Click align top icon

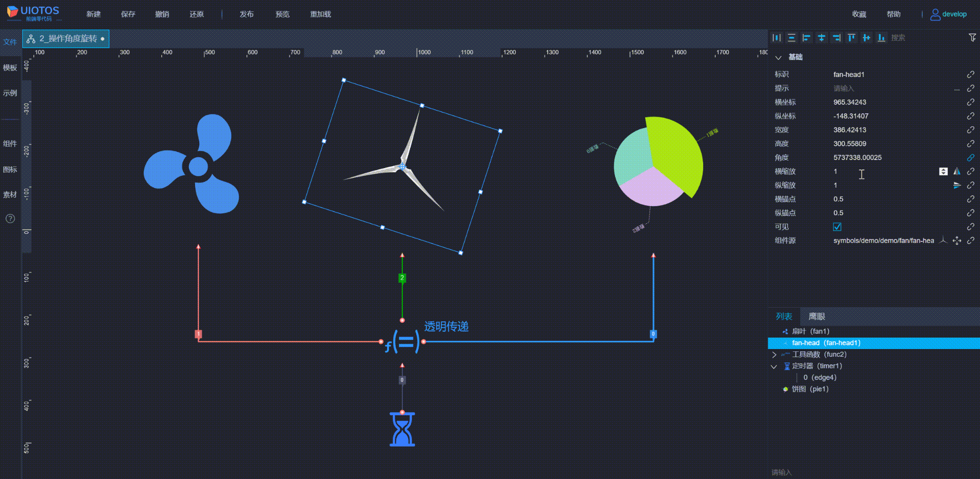852,38
